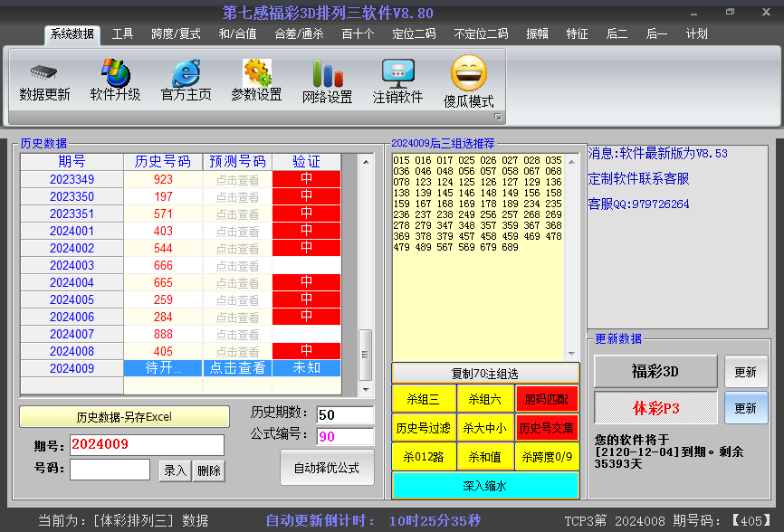Switch to the 后一 tab

(x=656, y=34)
